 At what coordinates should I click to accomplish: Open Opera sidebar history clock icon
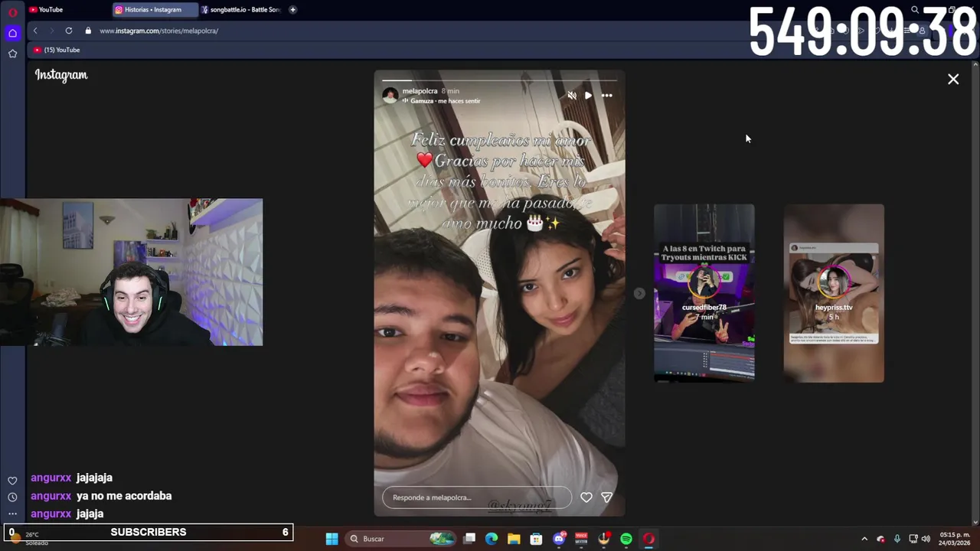[x=12, y=497]
